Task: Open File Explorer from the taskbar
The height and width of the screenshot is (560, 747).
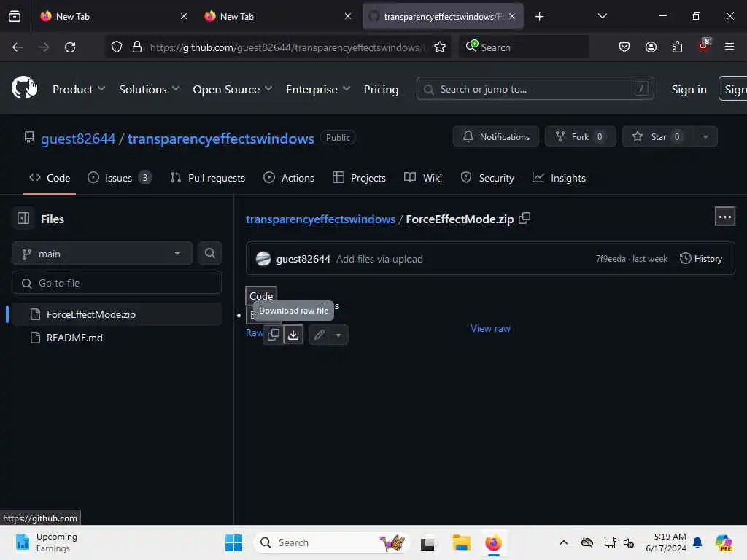Action: pos(461,542)
